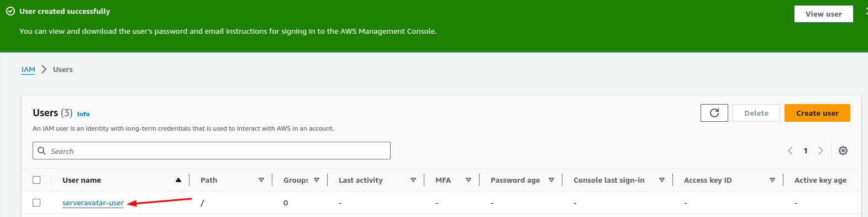868x217 pixels.
Task: Click the Path column header text
Action: tap(209, 180)
